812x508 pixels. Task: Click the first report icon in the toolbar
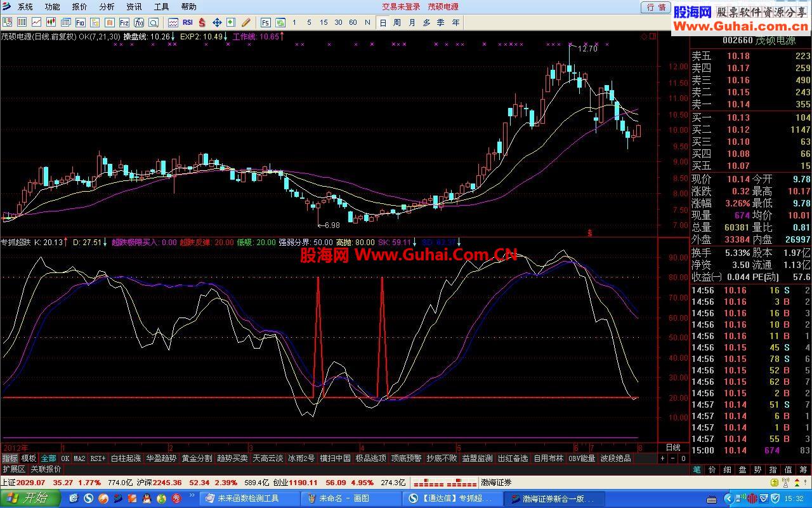pyautogui.click(x=8, y=22)
